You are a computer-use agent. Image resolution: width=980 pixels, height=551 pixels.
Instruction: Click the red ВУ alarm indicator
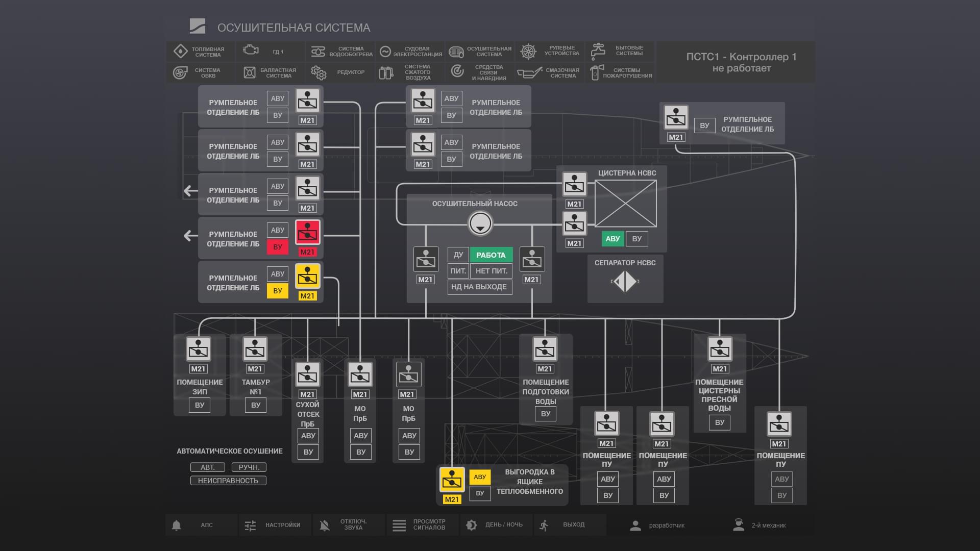[x=277, y=247]
